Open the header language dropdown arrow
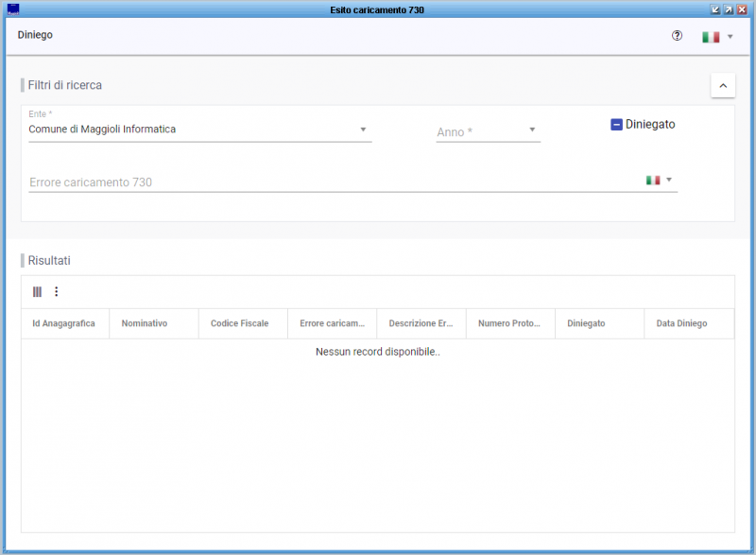Screen dimensions: 756x555 730,37
